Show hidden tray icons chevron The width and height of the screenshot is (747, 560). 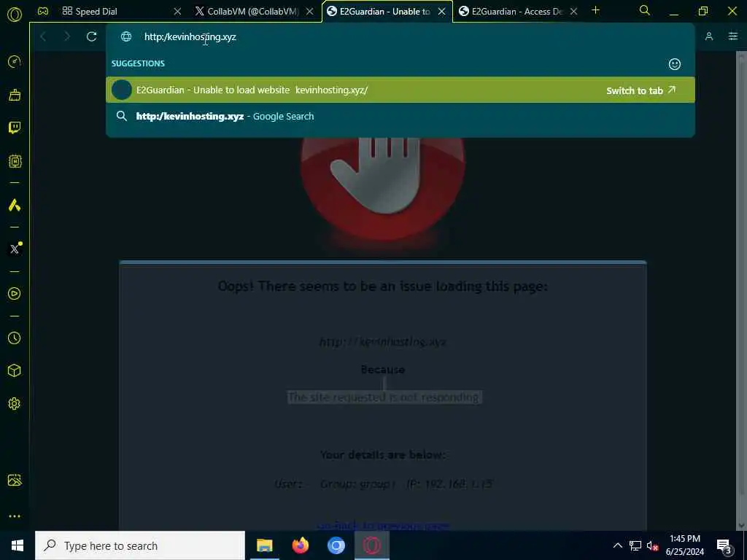click(x=617, y=545)
